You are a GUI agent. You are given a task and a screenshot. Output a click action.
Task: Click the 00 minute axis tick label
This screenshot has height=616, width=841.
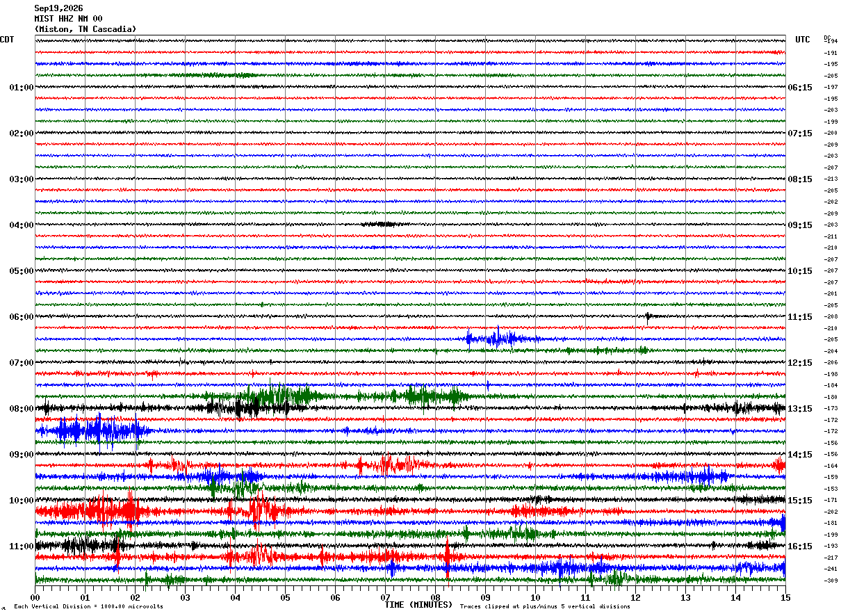coord(35,597)
